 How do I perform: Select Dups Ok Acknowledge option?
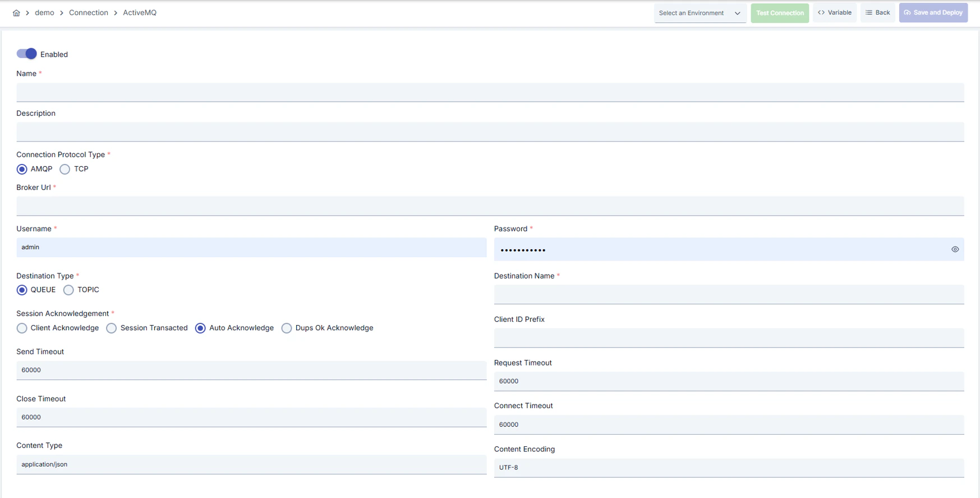pos(287,328)
